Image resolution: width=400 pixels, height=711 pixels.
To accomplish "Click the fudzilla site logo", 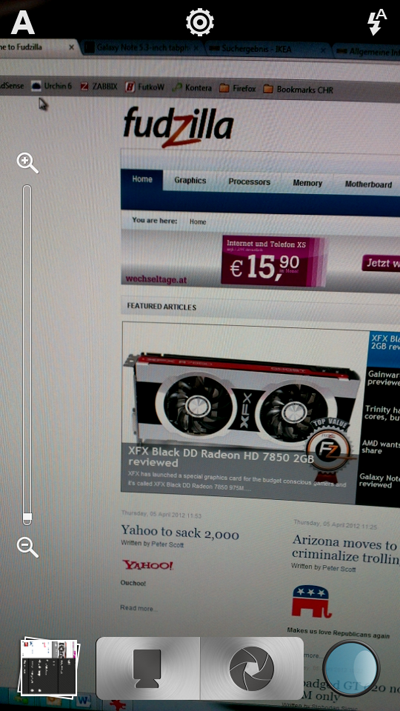I will pos(178,126).
